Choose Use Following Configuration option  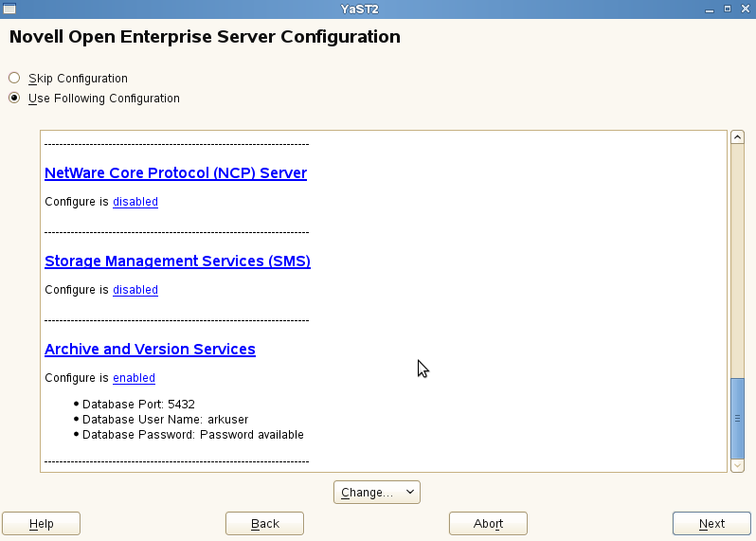coord(14,99)
